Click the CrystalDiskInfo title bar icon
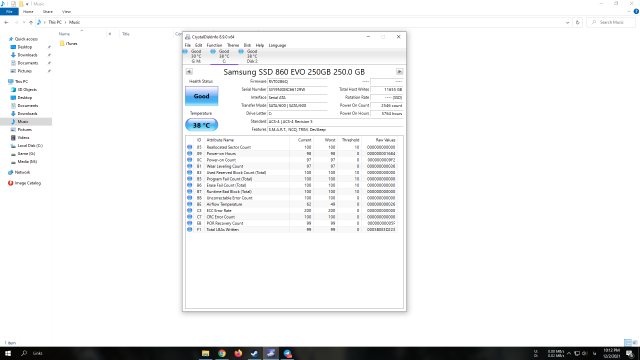 188,37
